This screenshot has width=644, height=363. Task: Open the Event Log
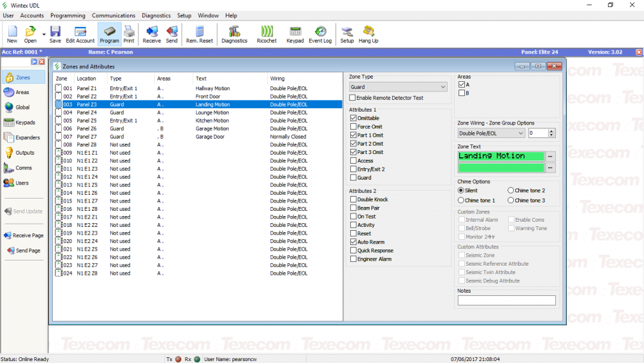320,34
